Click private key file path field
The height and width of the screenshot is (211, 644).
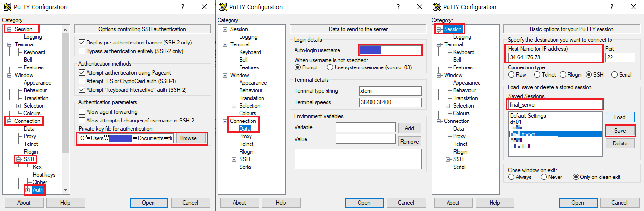(126, 138)
